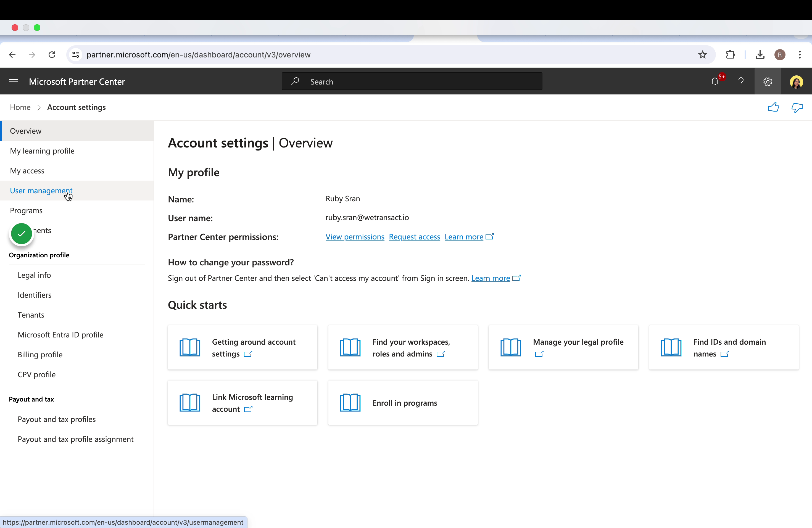Open the hamburger navigation menu
The height and width of the screenshot is (528, 812).
pyautogui.click(x=13, y=81)
